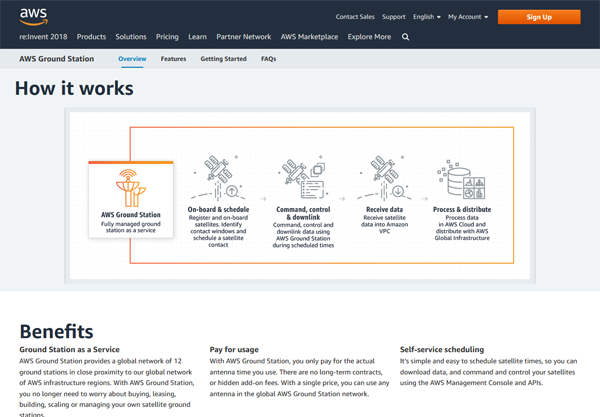The height and width of the screenshot is (417, 600).
Task: Switch to the Features tab
Action: click(173, 59)
